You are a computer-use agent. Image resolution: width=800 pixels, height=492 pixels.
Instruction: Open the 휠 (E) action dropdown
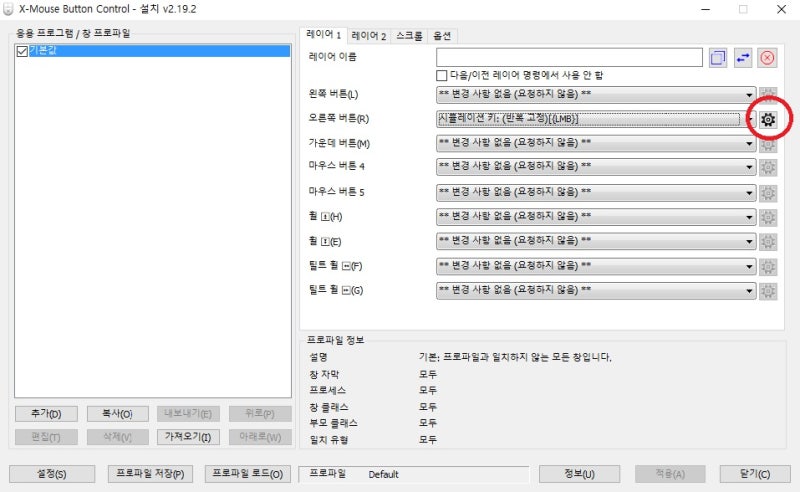pyautogui.click(x=596, y=241)
